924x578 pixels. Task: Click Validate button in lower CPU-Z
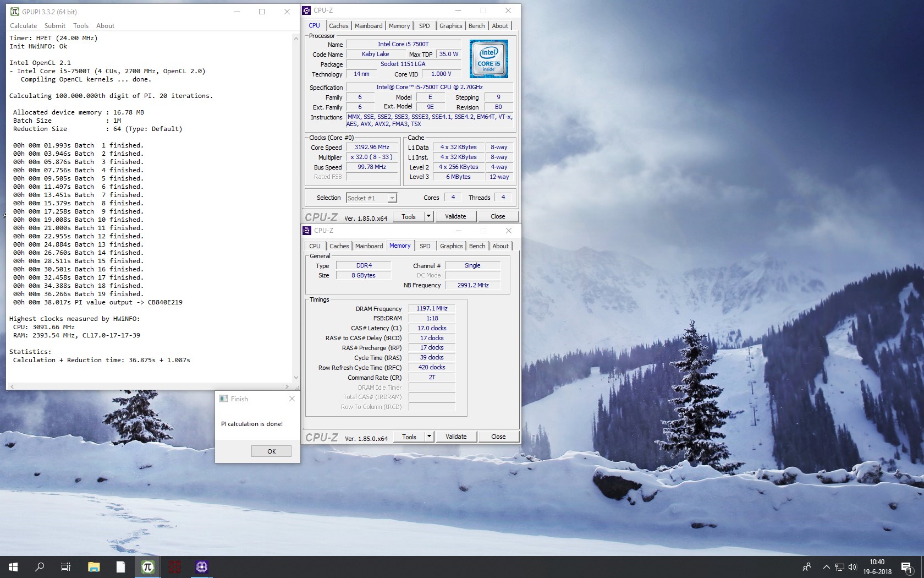pyautogui.click(x=456, y=437)
